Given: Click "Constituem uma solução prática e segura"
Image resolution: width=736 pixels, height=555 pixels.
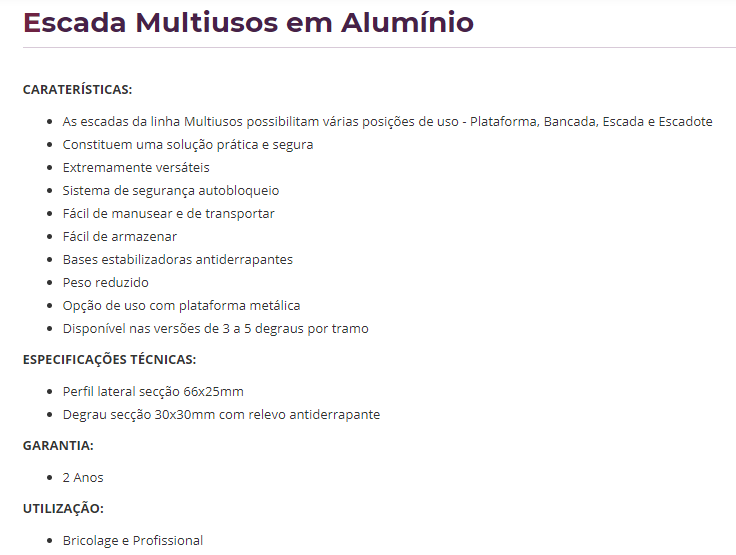Looking at the screenshot, I should (x=187, y=144).
